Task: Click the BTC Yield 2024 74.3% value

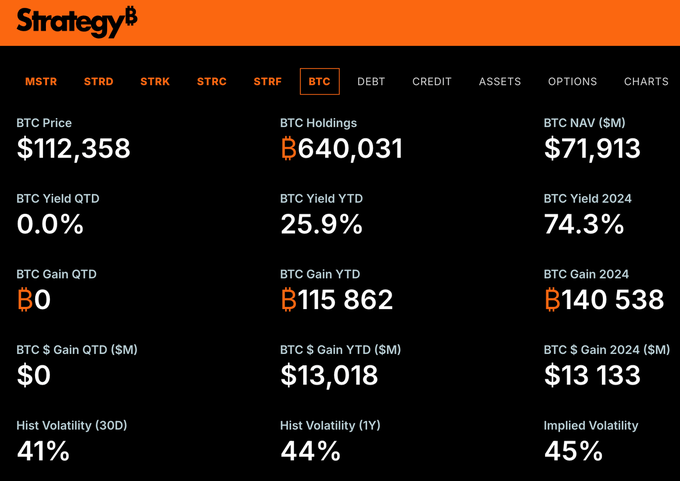Action: coord(584,224)
